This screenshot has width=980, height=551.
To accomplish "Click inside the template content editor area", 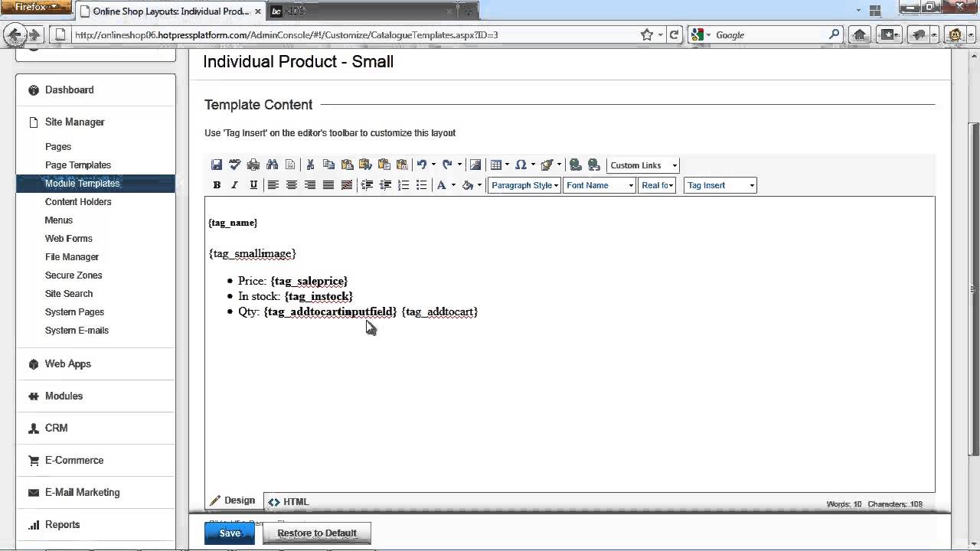I will click(x=570, y=344).
